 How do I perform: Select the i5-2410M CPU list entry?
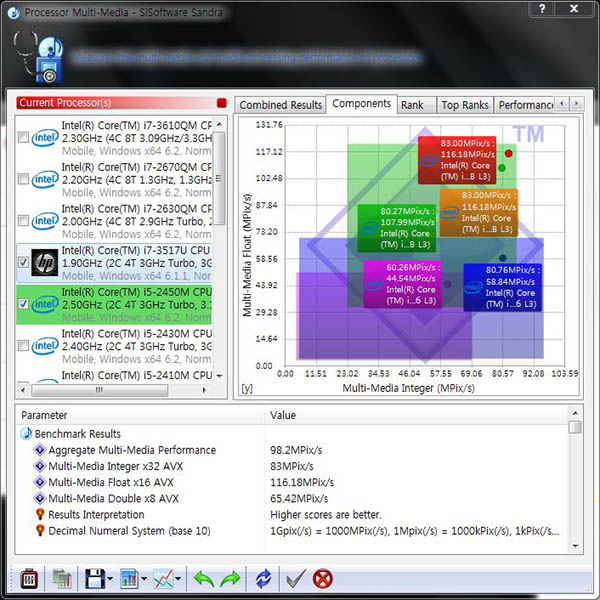[115, 376]
